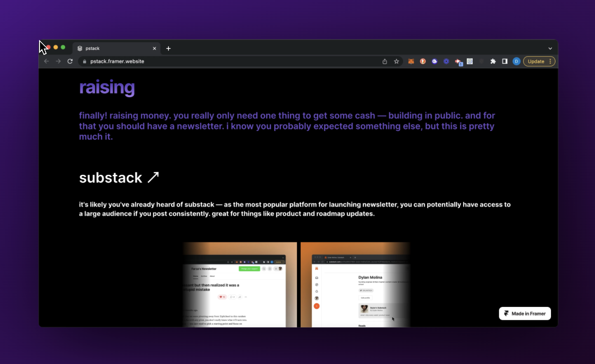
Task: Click the 'finally! raising money' paragraph
Action: (287, 126)
